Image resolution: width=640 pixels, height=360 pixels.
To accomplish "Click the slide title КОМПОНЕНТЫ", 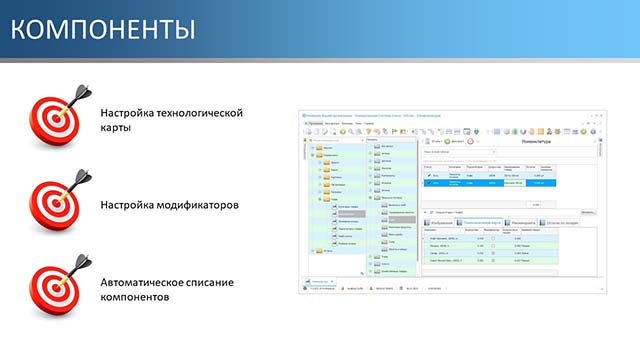I will (x=103, y=29).
